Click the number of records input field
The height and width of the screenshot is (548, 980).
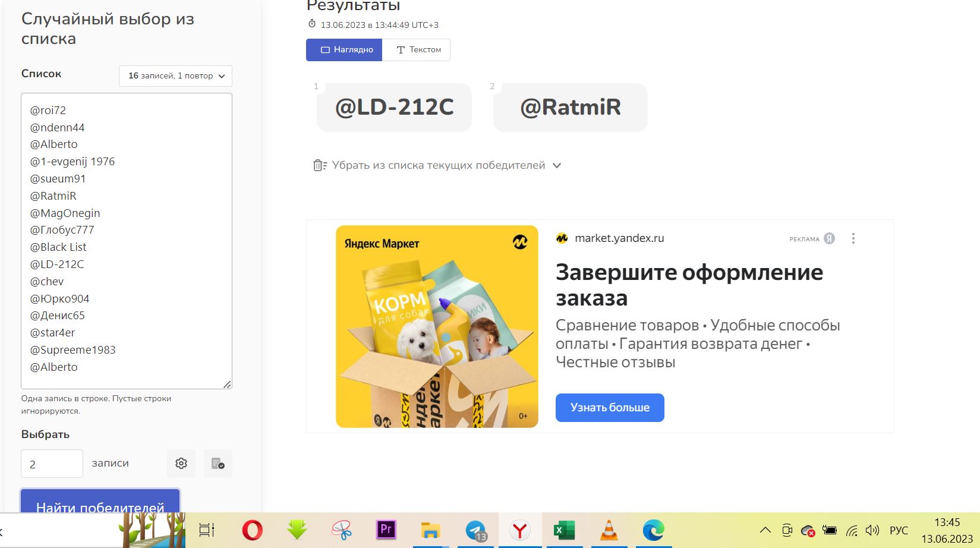tap(52, 464)
